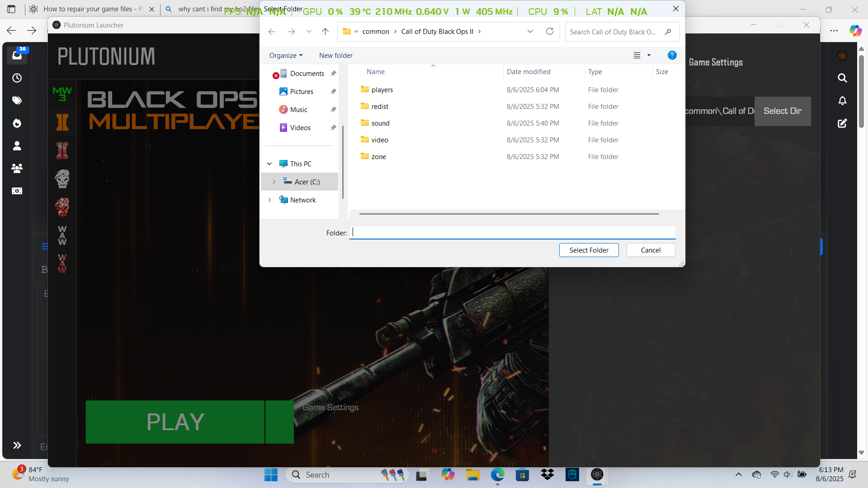
Task: Open Microsoft Store from taskbar
Action: [522, 474]
